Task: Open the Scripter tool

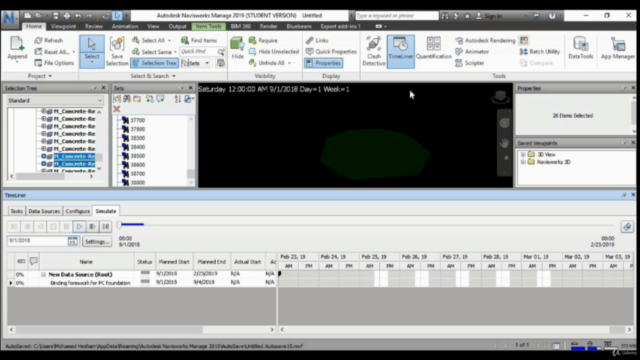Action: pos(470,63)
